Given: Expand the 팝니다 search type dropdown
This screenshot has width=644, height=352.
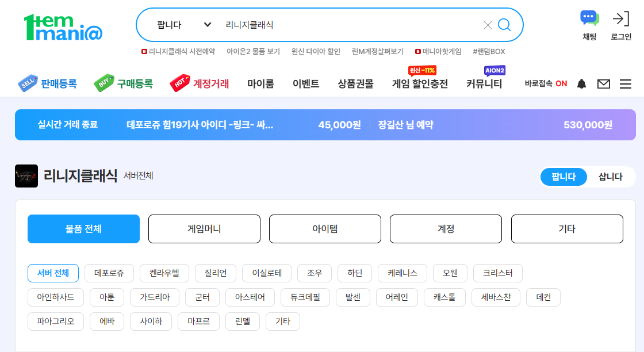Looking at the screenshot, I should 183,25.
